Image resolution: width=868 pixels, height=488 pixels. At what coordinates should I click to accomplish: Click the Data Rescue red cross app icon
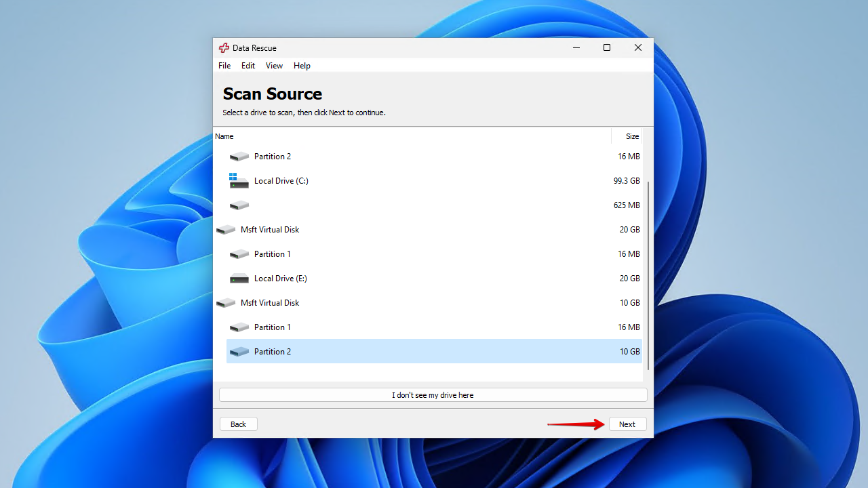pos(224,48)
